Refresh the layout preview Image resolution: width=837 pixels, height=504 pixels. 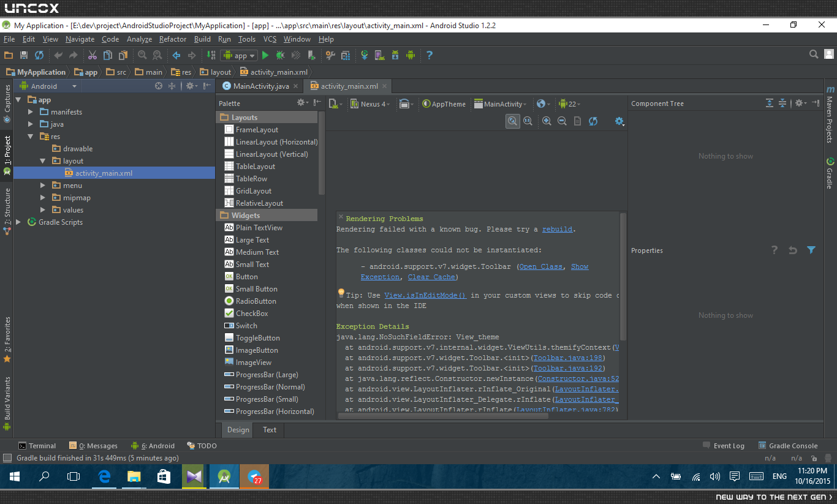(593, 121)
